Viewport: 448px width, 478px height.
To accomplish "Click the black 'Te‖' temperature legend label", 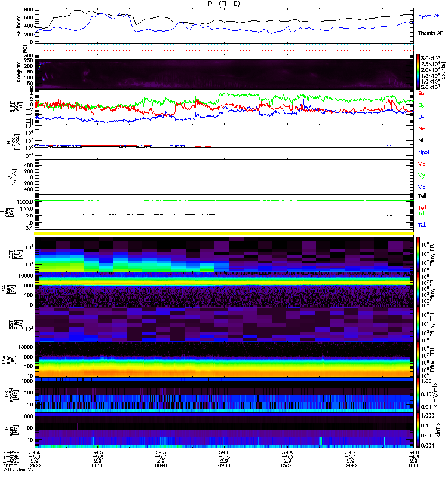I will (422, 196).
